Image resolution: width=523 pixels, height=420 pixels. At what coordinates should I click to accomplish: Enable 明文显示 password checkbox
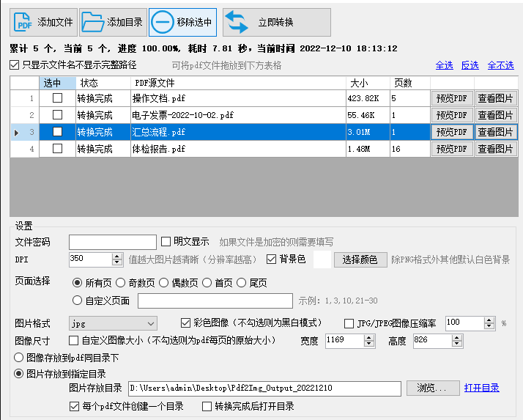166,242
